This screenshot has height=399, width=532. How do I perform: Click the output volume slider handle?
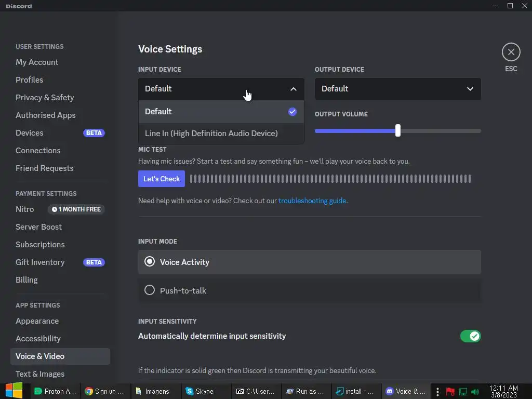pos(397,130)
